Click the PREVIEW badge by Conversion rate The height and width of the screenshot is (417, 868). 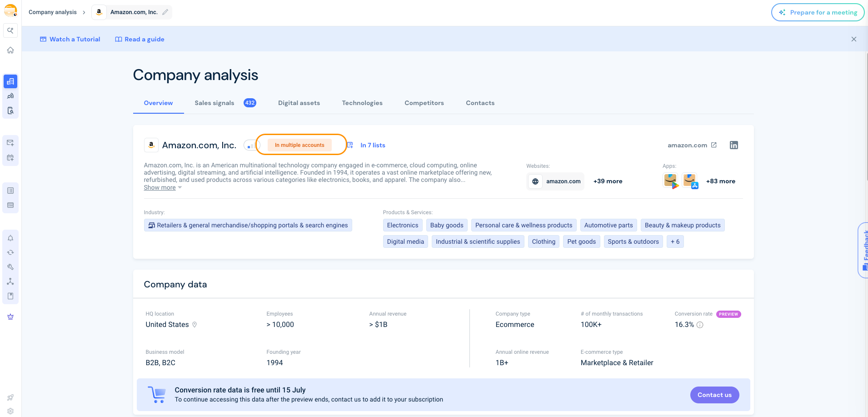[728, 314]
